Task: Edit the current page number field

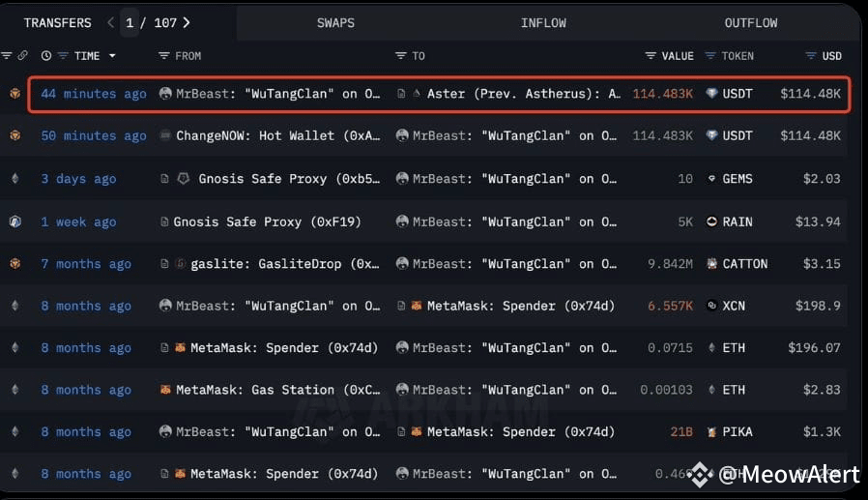Action: (130, 22)
